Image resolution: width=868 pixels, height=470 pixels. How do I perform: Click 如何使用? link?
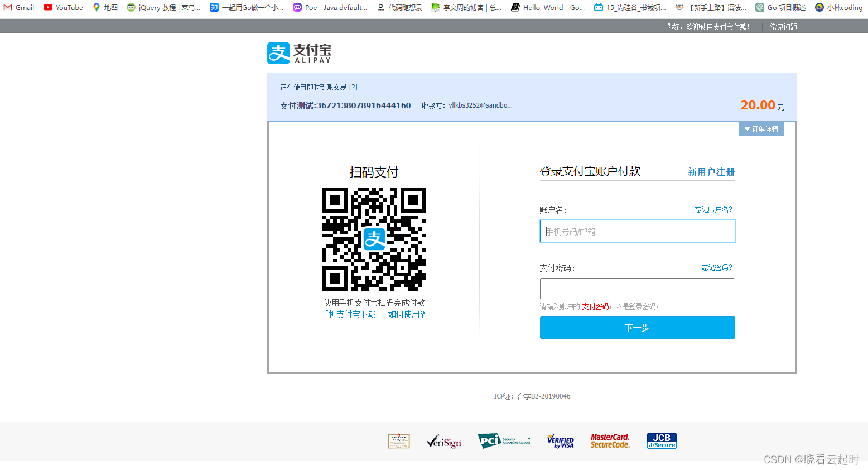pyautogui.click(x=407, y=314)
